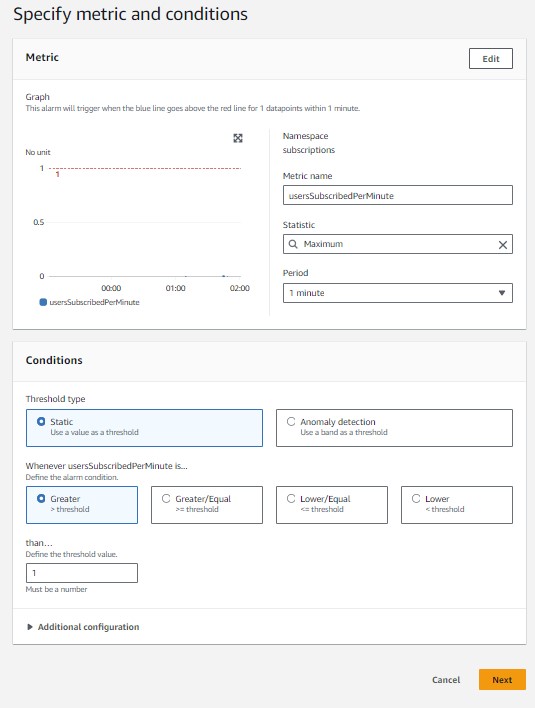This screenshot has height=708, width=535.
Task: Click the Next button
Action: [502, 680]
